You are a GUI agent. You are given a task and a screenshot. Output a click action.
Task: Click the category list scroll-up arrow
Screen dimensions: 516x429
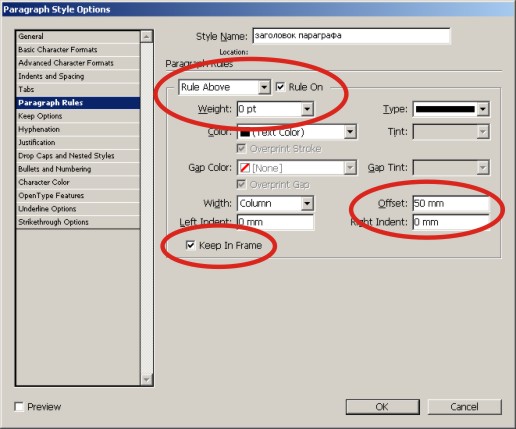pyautogui.click(x=147, y=36)
